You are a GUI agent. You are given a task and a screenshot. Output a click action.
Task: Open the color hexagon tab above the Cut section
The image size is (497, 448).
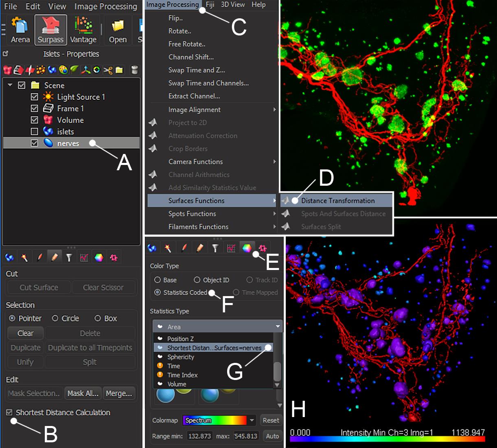[x=99, y=257]
